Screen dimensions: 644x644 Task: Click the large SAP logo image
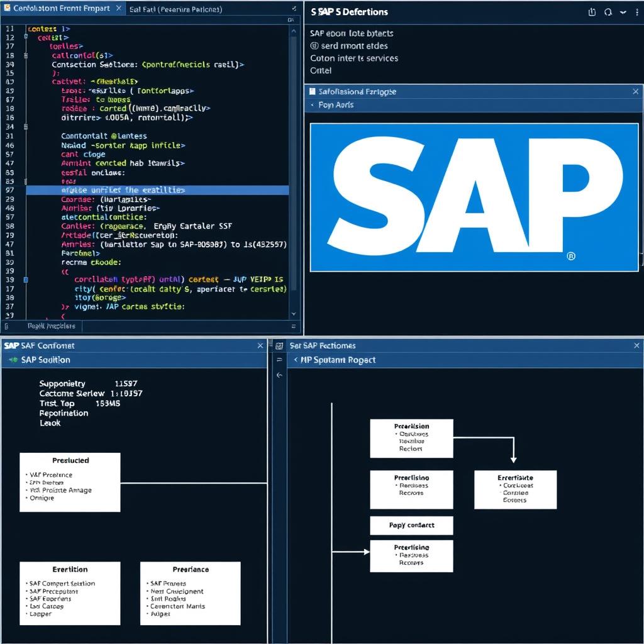pos(474,197)
